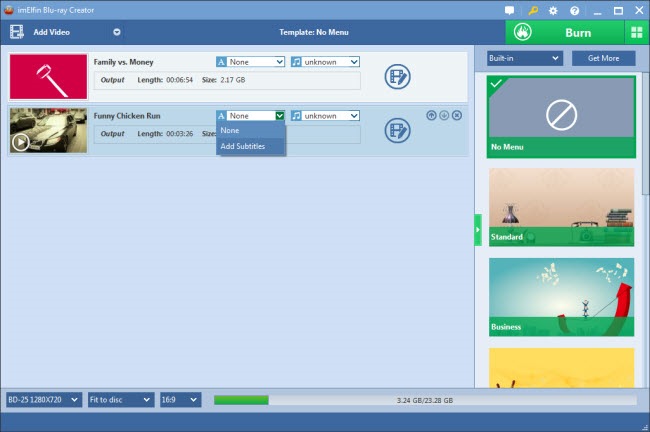Click Size 2.17 GB value
The width and height of the screenshot is (650, 432).
233,80
